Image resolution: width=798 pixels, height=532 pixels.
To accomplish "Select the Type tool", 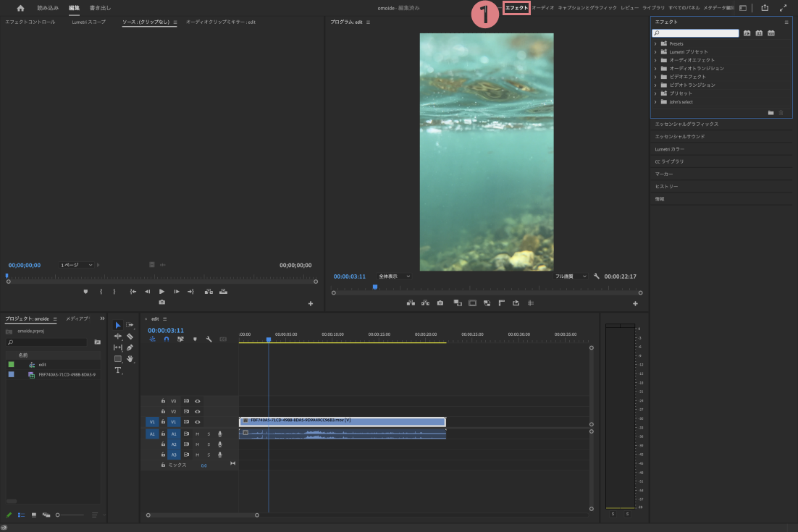I will (118, 370).
